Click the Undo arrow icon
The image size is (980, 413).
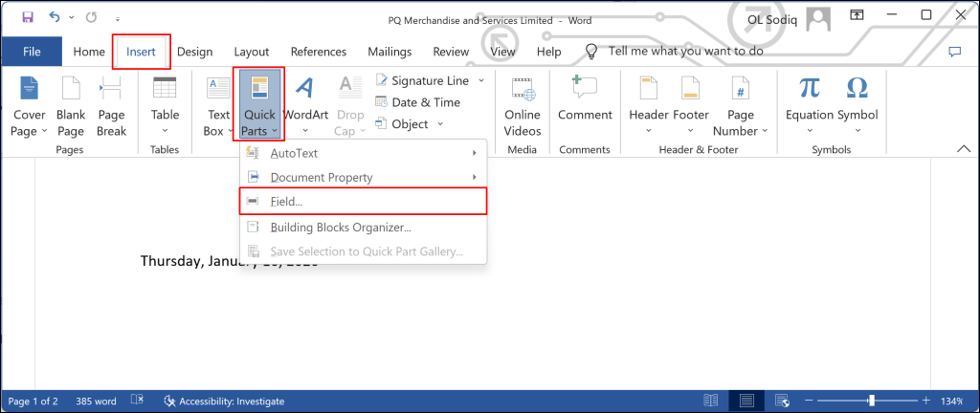click(x=55, y=16)
